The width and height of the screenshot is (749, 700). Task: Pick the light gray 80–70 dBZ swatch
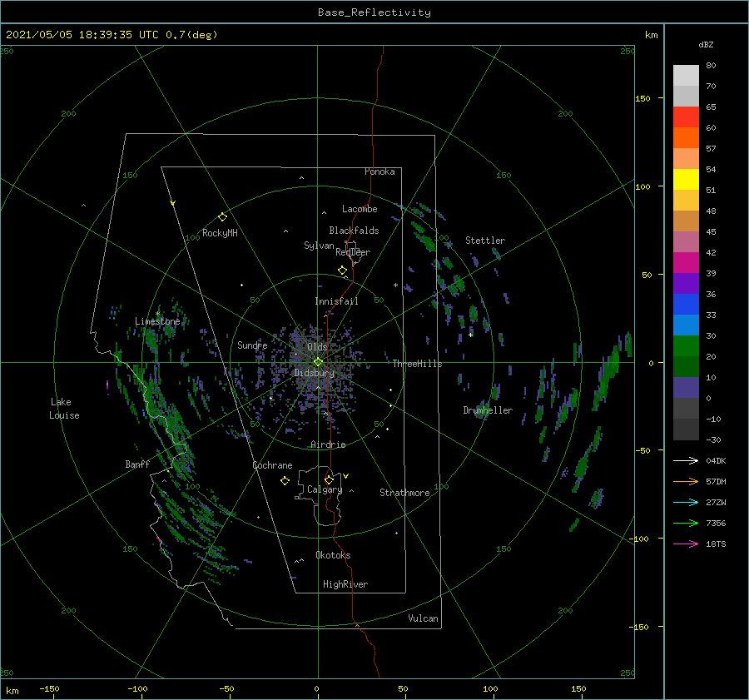686,76
